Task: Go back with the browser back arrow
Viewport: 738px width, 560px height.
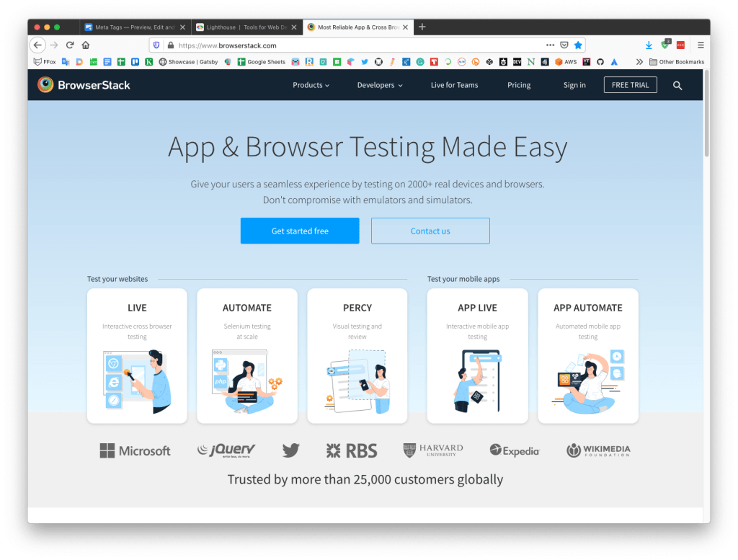Action: [37, 45]
